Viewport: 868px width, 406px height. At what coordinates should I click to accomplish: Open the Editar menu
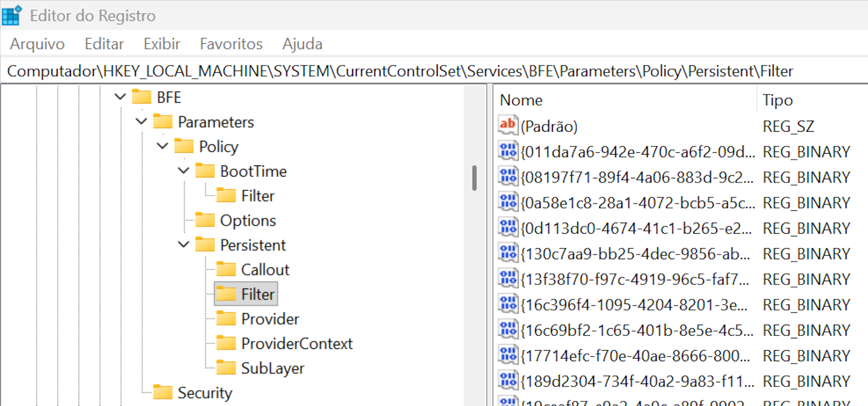pos(104,44)
